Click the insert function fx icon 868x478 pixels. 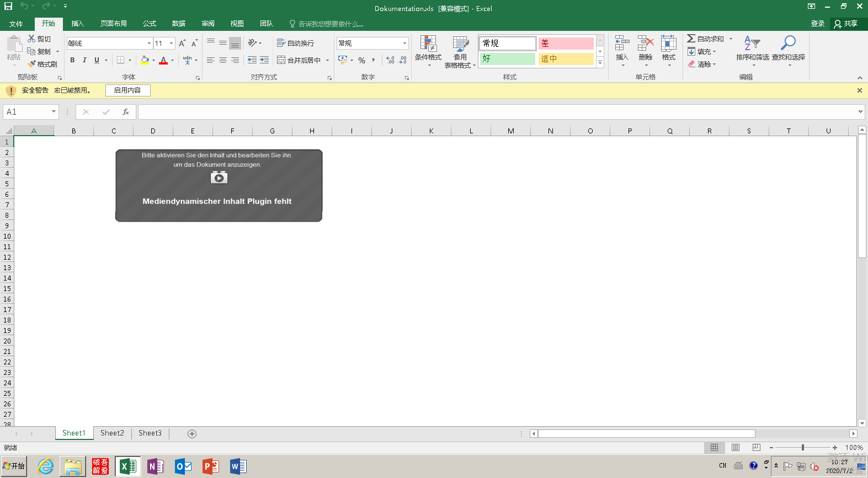(126, 112)
